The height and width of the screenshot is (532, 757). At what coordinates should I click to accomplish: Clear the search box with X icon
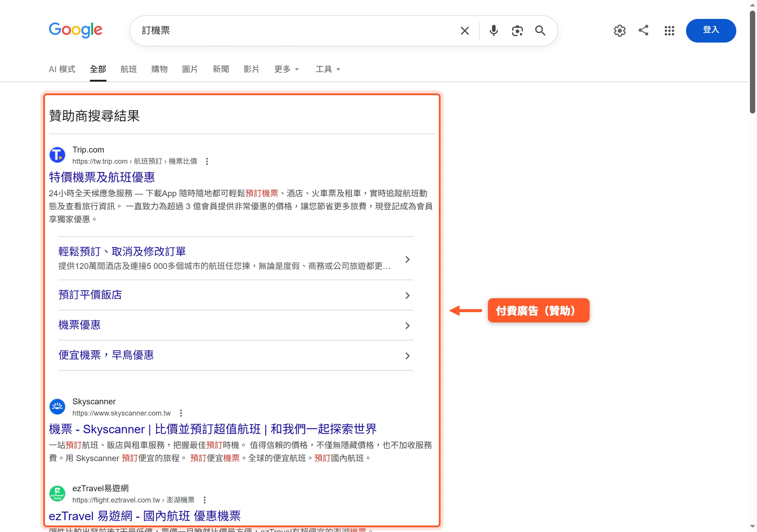coord(465,31)
